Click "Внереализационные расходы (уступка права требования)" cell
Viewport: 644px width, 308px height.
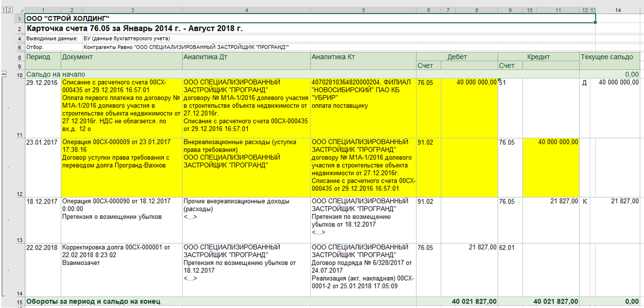(x=246, y=168)
